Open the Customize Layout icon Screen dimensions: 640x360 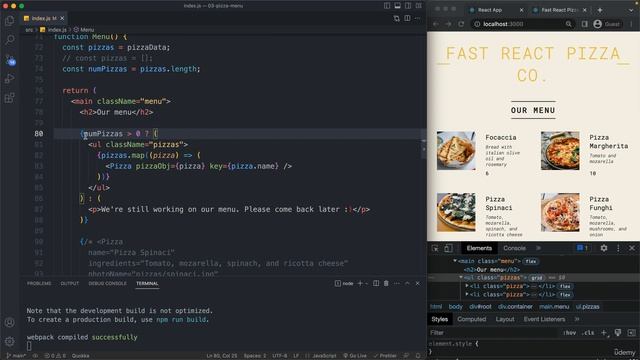pyautogui.click(x=419, y=6)
